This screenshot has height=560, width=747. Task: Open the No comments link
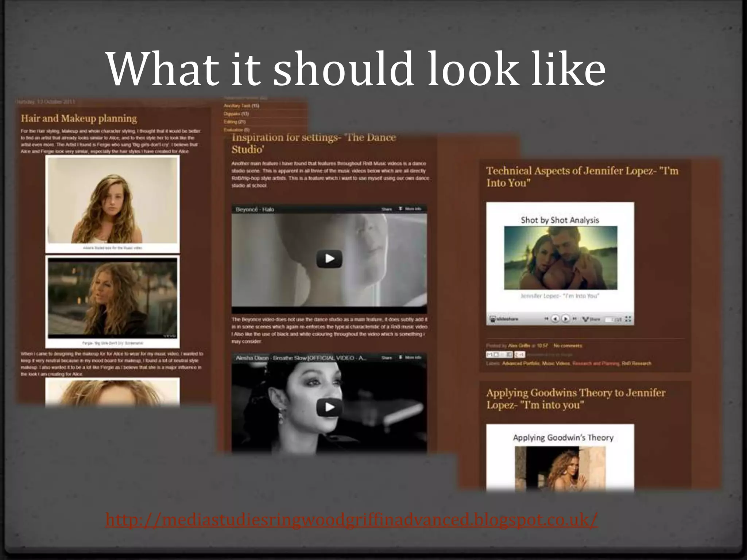pyautogui.click(x=568, y=346)
